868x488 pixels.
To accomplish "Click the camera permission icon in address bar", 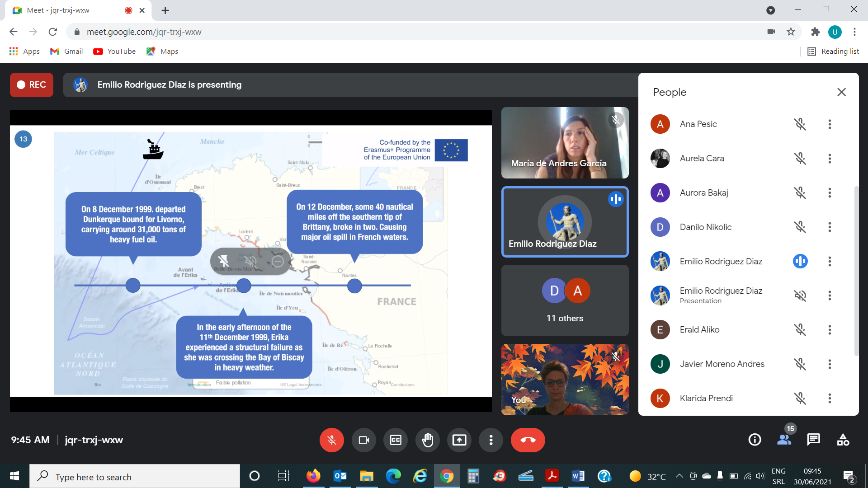I will point(771,32).
